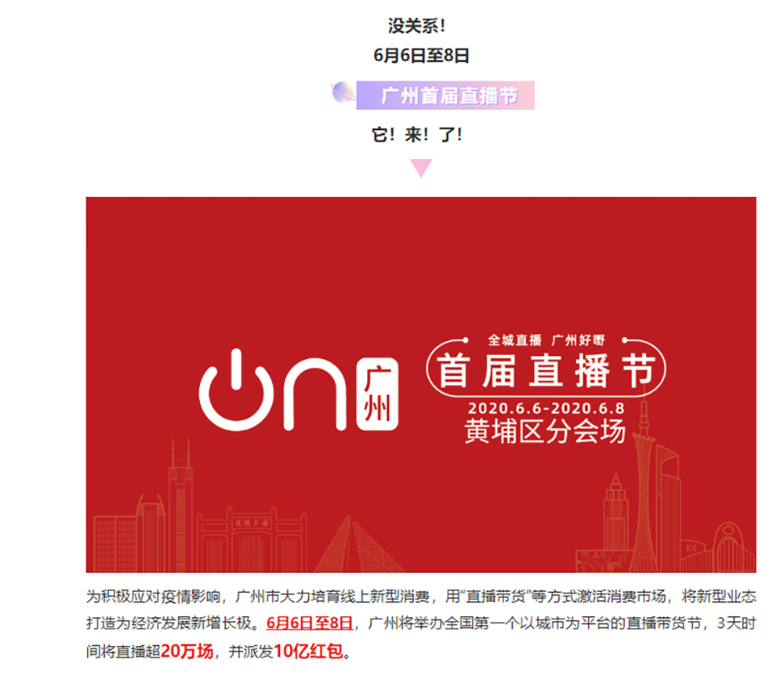The image size is (784, 682).
Task: Click the 首届直播节 oval title
Action: point(546,370)
